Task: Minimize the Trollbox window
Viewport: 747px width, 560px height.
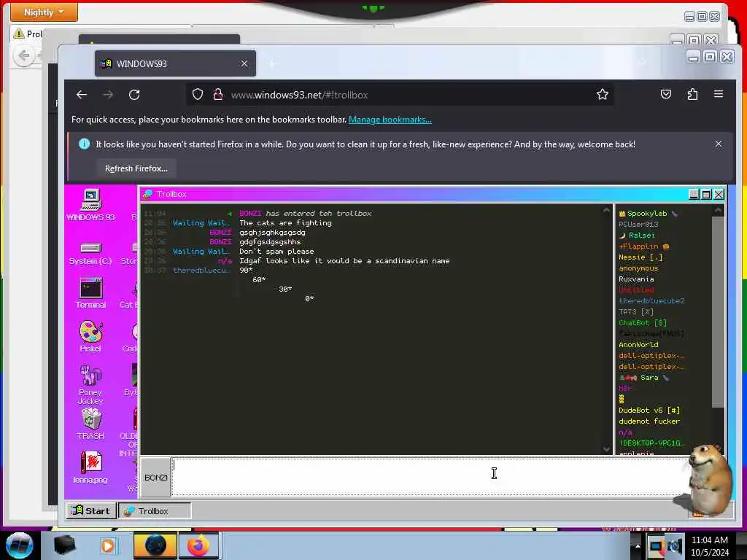Action: 694,194
